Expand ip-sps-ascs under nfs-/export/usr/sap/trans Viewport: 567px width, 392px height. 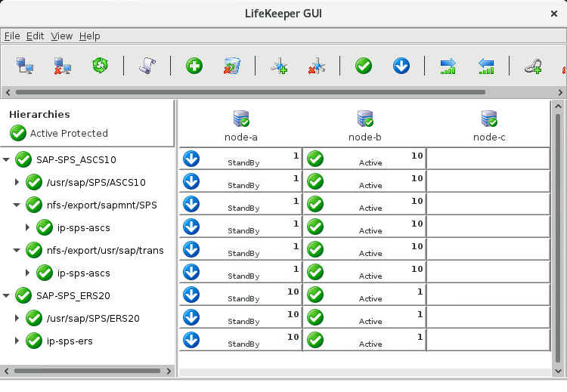coord(27,273)
